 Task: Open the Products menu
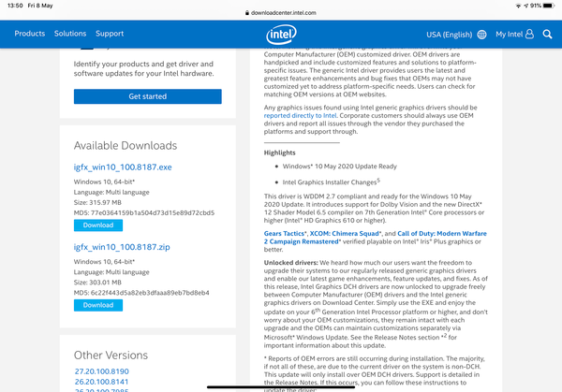point(30,34)
